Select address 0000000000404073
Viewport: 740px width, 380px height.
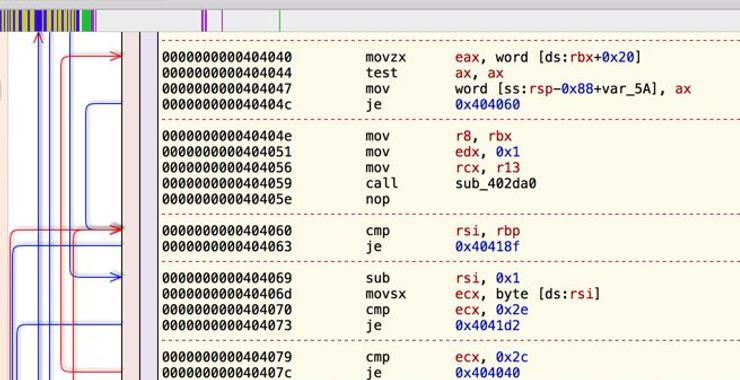[227, 325]
